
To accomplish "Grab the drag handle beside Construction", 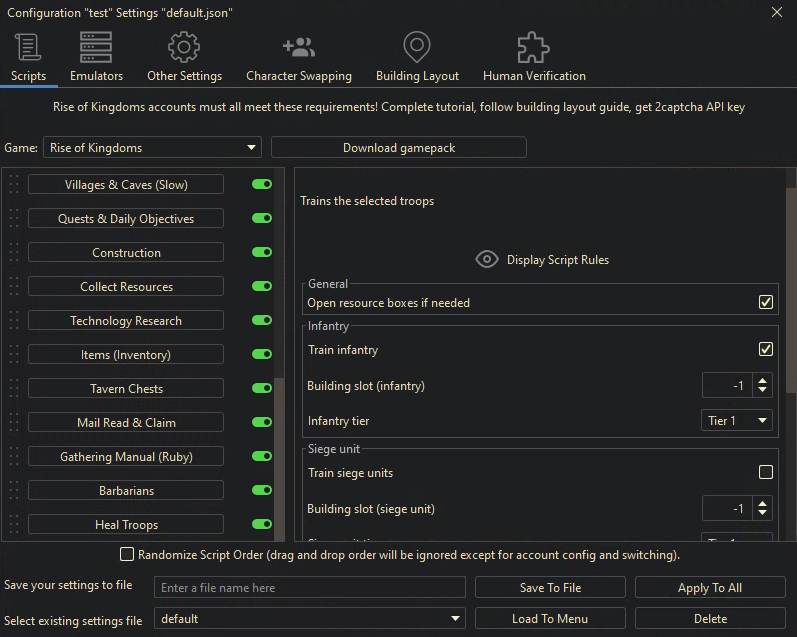I will (x=14, y=253).
